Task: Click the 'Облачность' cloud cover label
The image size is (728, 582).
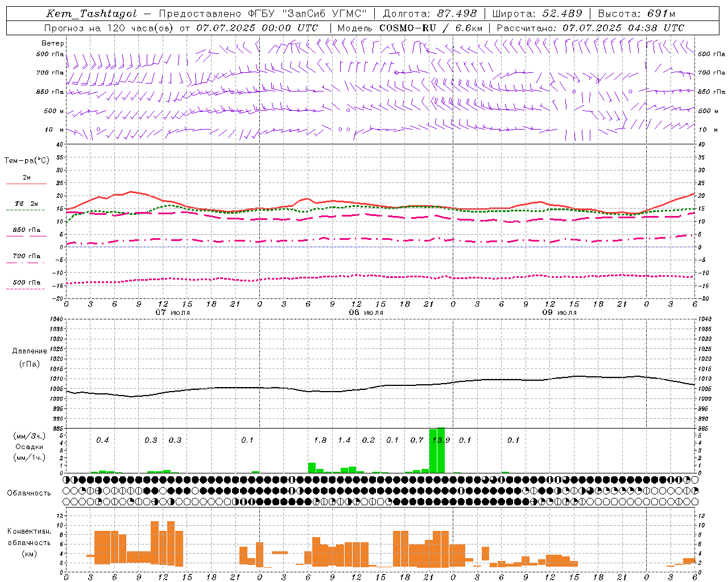Action: pyautogui.click(x=29, y=493)
